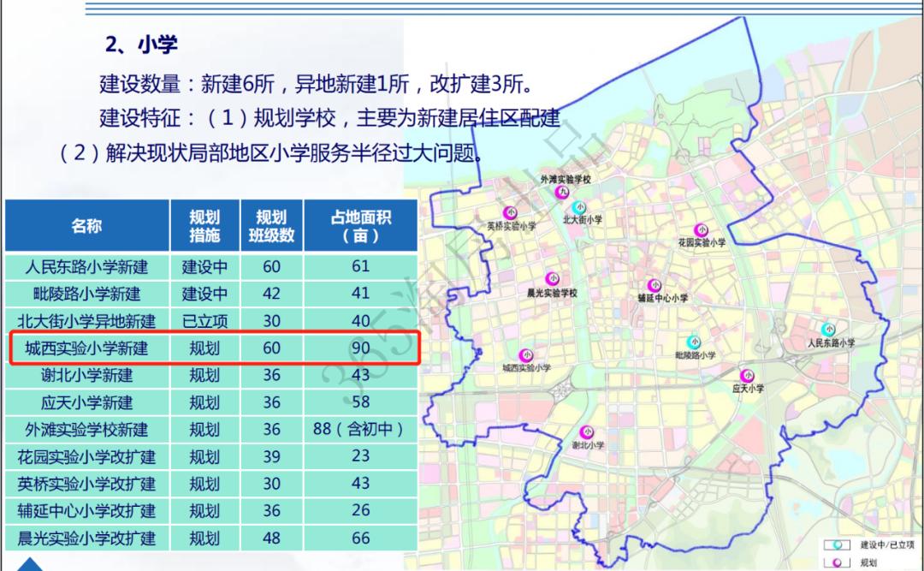Click the 外滩实验学校 map marker
Screen dimensions: 924x571
562,192
